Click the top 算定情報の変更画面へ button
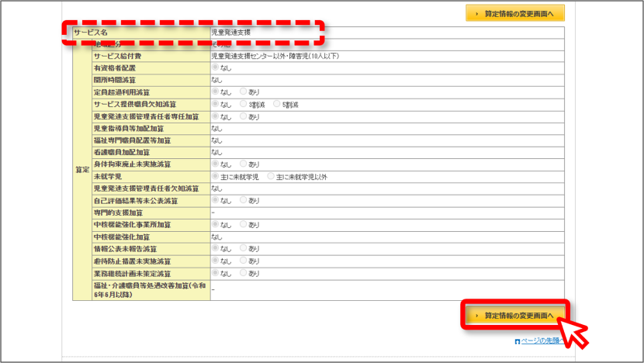 tap(515, 13)
